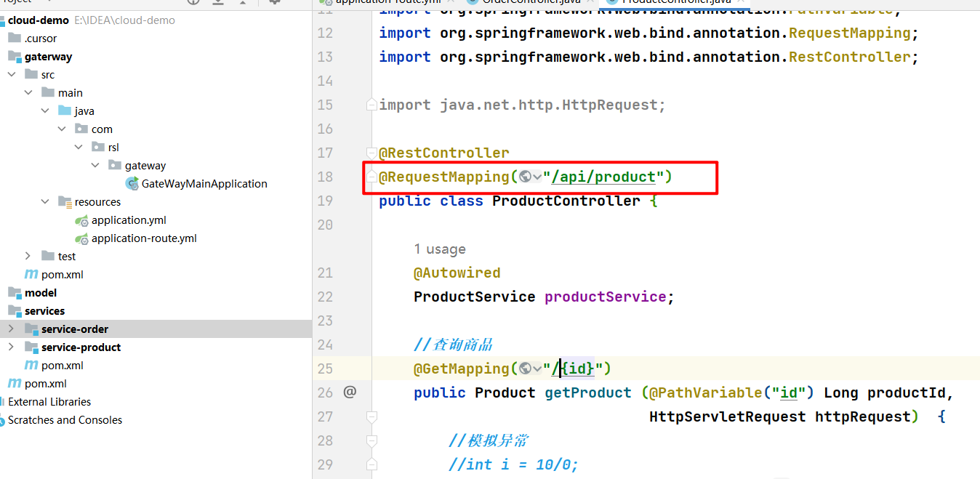The width and height of the screenshot is (980, 479).
Task: Click line number 14 in gutter
Action: 325,81
